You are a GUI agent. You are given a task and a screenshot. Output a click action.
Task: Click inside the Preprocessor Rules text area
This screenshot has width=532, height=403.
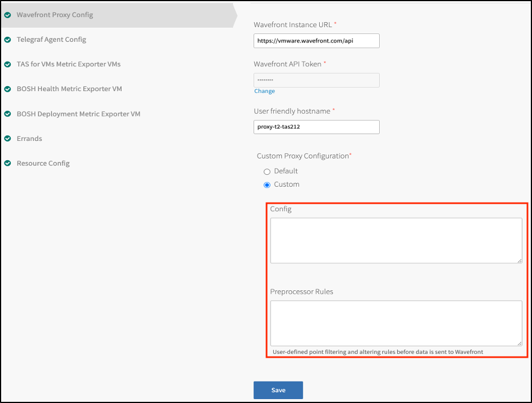click(396, 323)
